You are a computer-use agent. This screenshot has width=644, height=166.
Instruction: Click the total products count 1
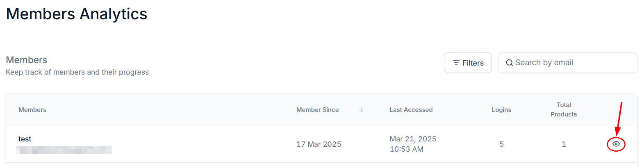[x=564, y=144]
